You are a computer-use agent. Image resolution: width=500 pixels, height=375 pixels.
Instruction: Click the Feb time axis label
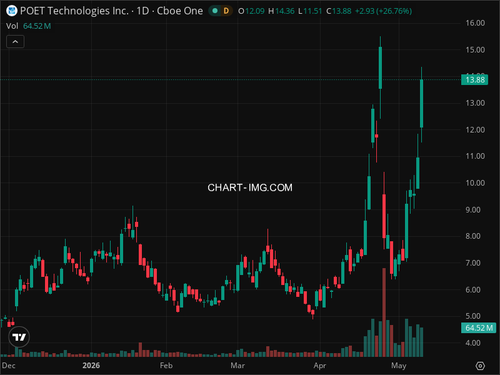166,365
